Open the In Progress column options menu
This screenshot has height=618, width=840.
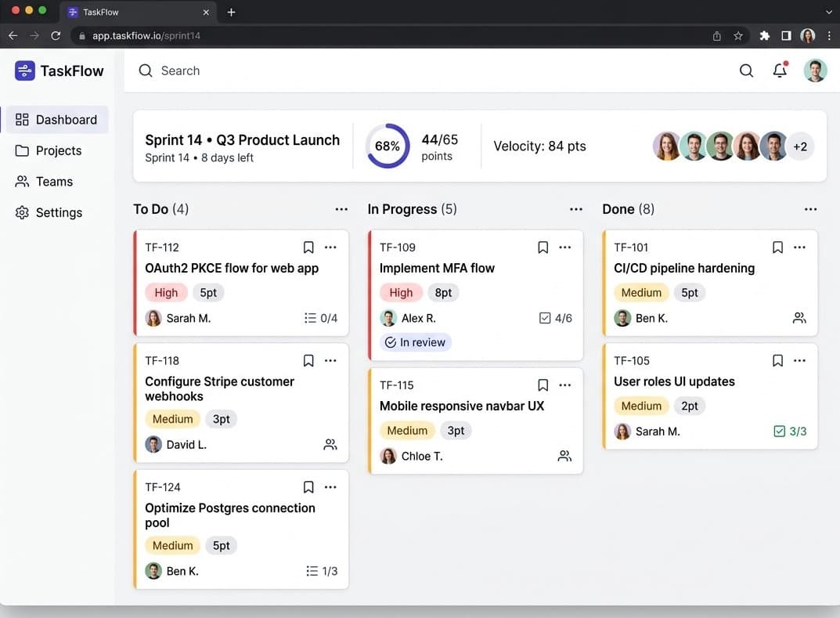pyautogui.click(x=576, y=209)
